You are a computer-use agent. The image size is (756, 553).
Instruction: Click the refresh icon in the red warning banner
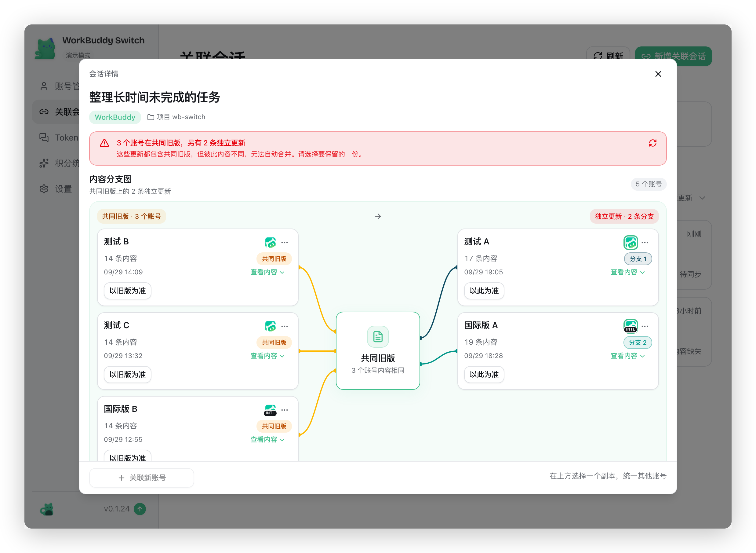coord(652,143)
